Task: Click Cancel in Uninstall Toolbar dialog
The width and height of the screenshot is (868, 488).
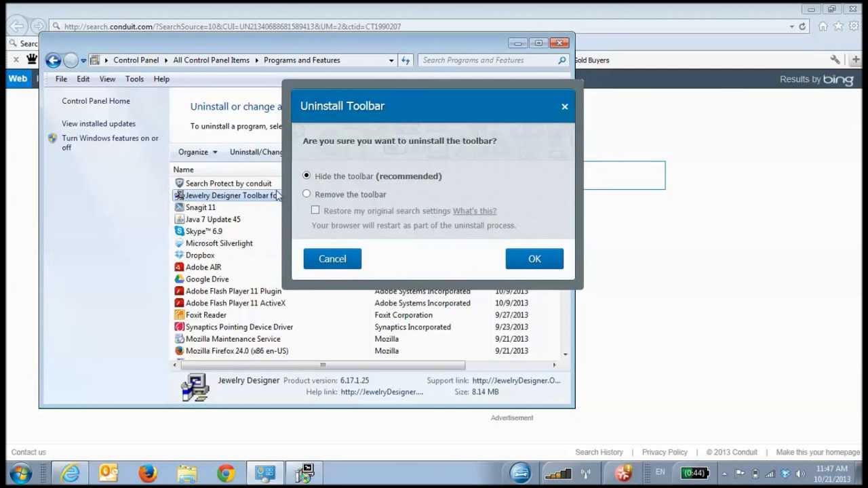Action: point(332,259)
